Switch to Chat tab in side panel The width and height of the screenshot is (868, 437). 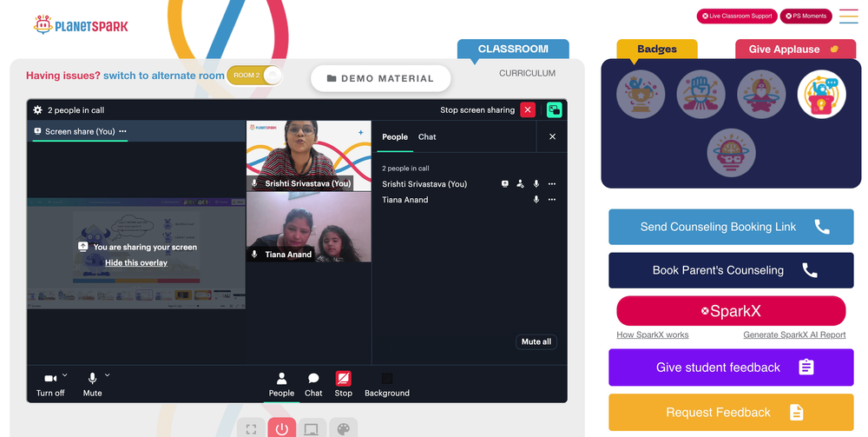tap(427, 136)
